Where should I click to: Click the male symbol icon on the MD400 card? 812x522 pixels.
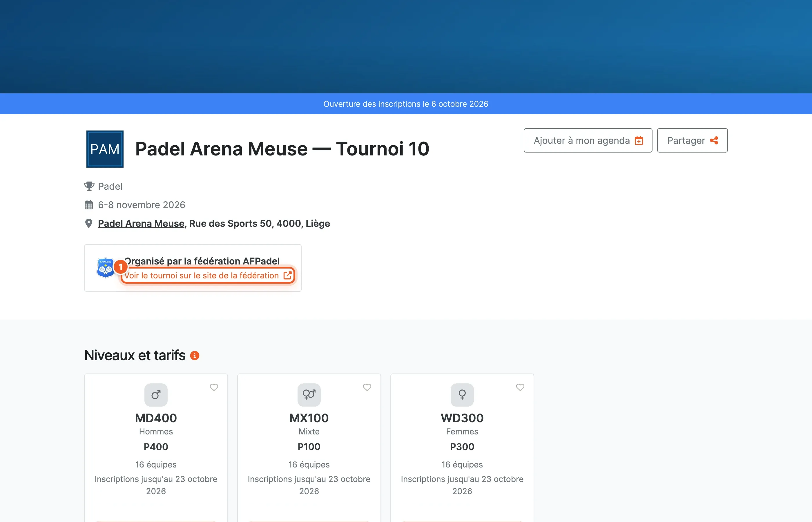coord(156,395)
